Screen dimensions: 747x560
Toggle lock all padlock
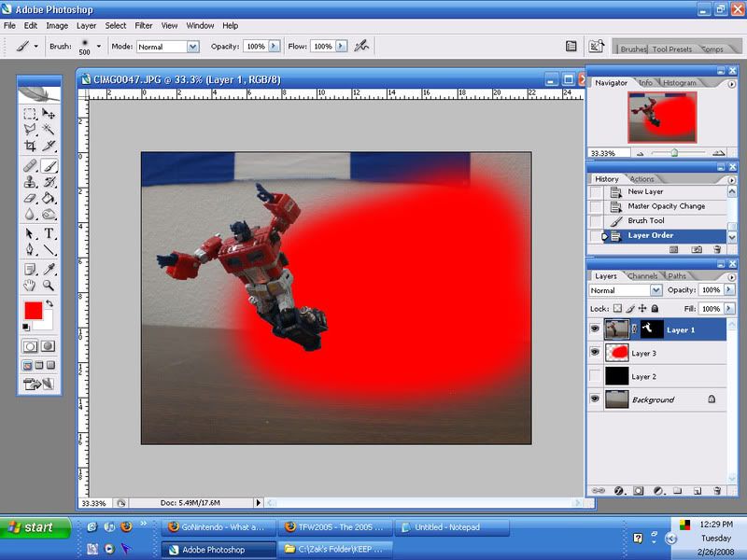pyautogui.click(x=655, y=309)
